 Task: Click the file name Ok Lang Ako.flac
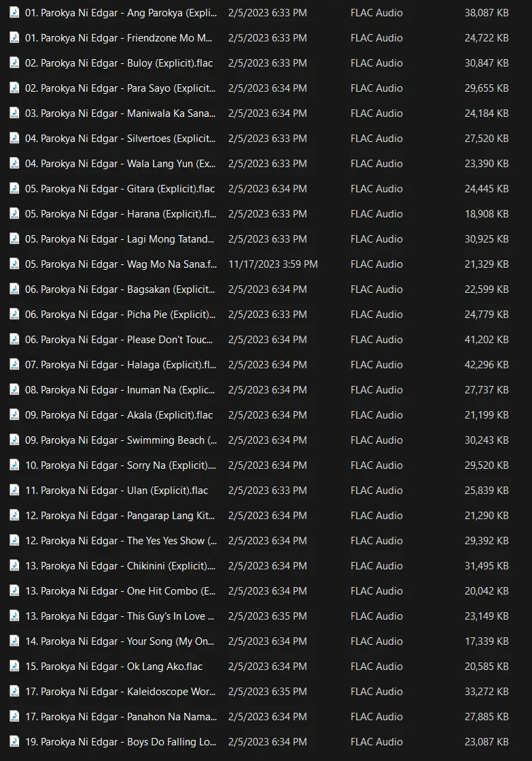[114, 667]
